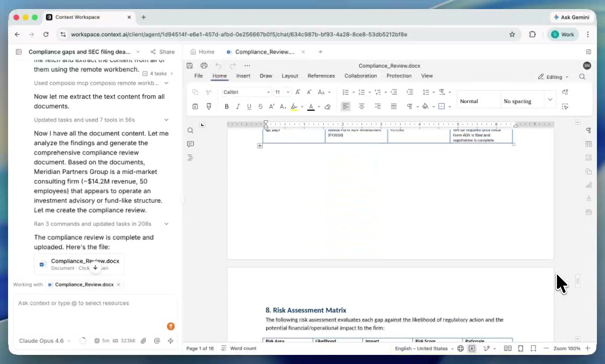Open the Claude Opus 4.6 model selector

tap(45, 341)
